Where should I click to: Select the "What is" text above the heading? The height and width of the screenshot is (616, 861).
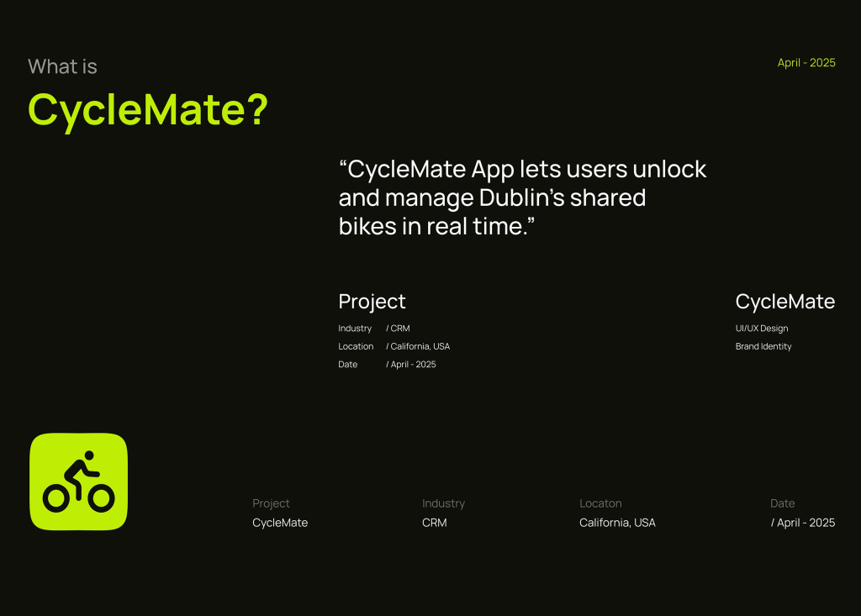tap(62, 66)
